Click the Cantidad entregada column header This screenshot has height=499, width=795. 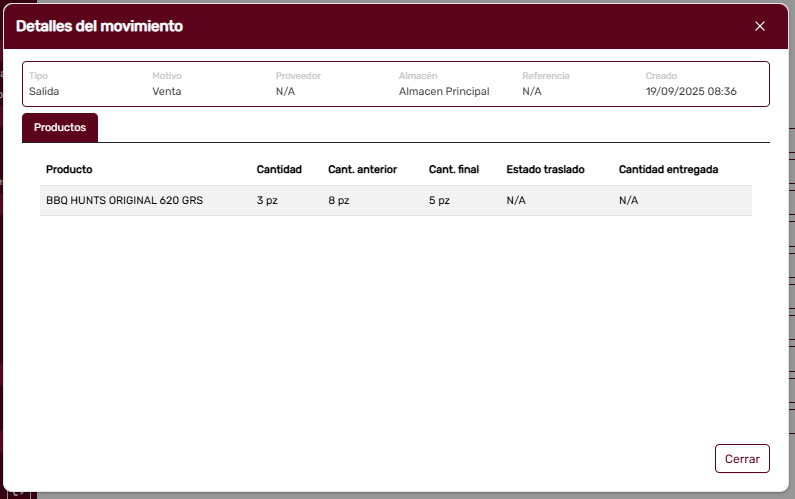point(668,169)
